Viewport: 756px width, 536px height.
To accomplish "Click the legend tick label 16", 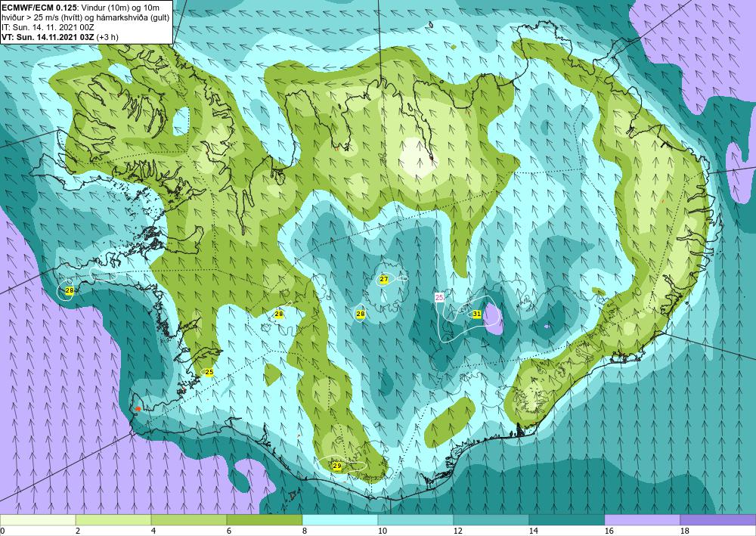I will (609, 531).
